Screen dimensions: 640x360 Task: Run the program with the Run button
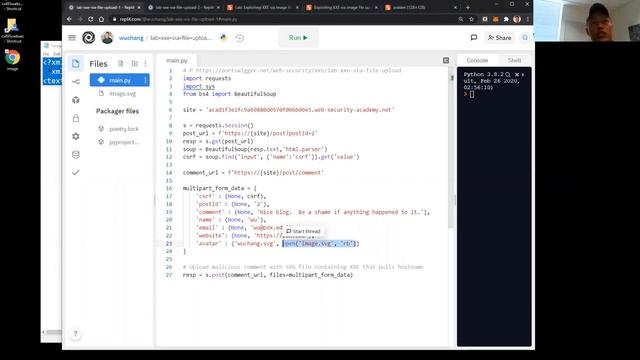pyautogui.click(x=298, y=38)
